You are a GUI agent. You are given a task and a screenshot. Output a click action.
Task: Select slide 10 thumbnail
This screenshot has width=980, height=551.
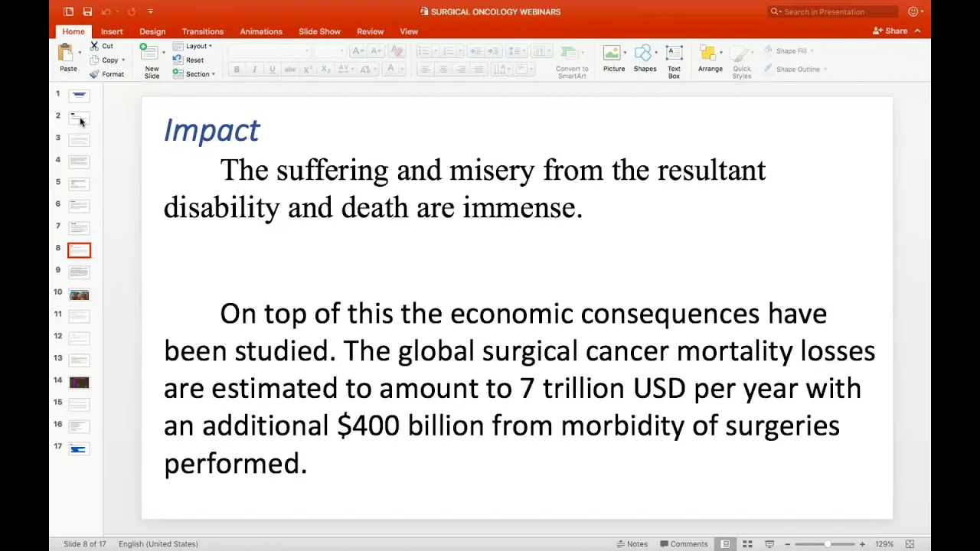click(x=79, y=295)
